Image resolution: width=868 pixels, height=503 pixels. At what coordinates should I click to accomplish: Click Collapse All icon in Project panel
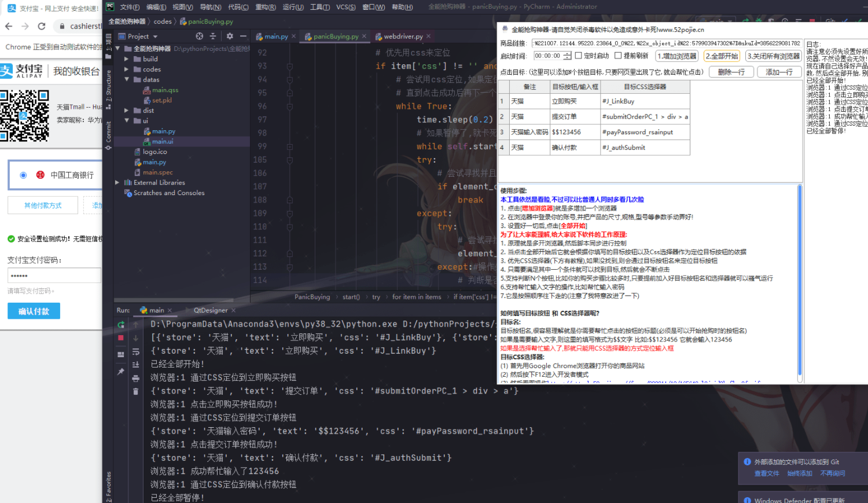(213, 36)
